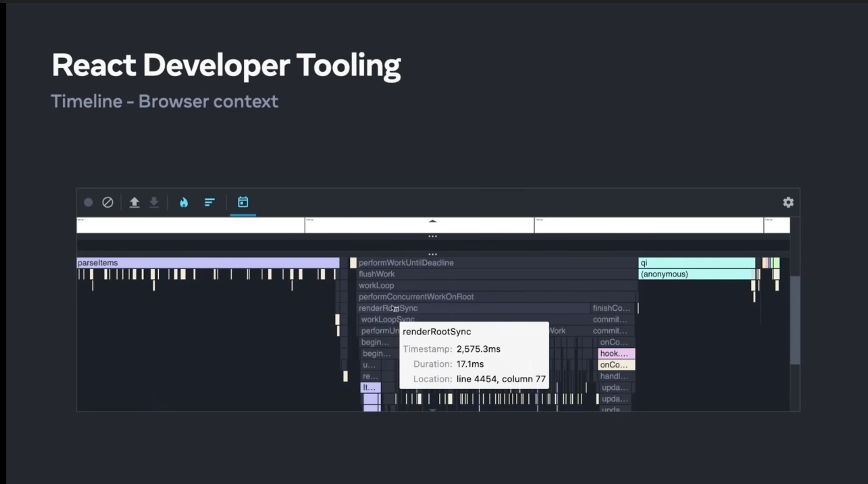
Task: Select the parseItems flame bar
Action: (x=208, y=263)
